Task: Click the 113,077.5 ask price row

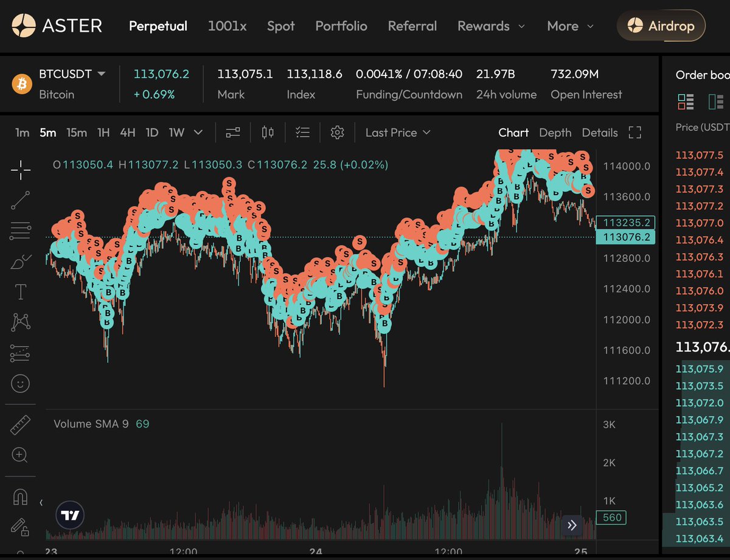Action: pyautogui.click(x=699, y=155)
